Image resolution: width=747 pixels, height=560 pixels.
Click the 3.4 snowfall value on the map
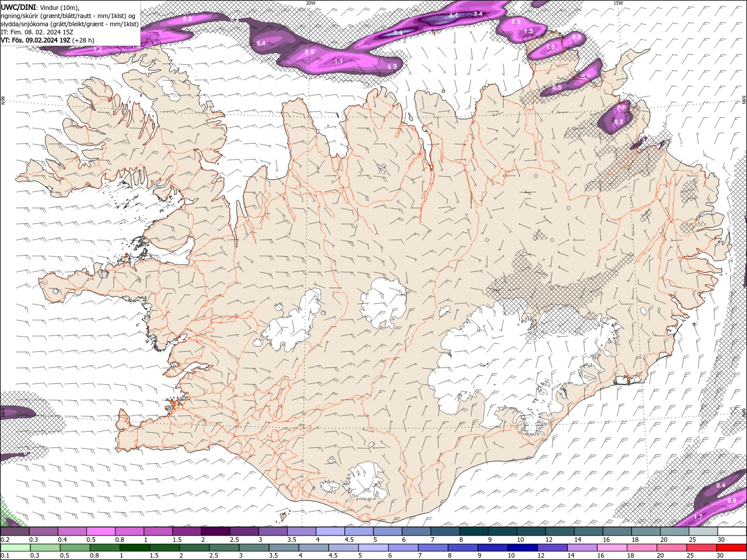(478, 13)
